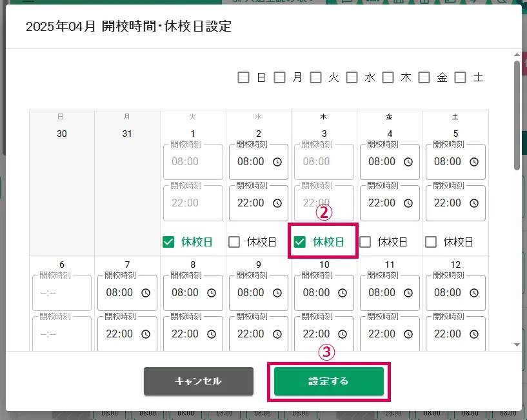Click clock icon in April 12 closing time
The height and width of the screenshot is (420, 527).
click(474, 334)
